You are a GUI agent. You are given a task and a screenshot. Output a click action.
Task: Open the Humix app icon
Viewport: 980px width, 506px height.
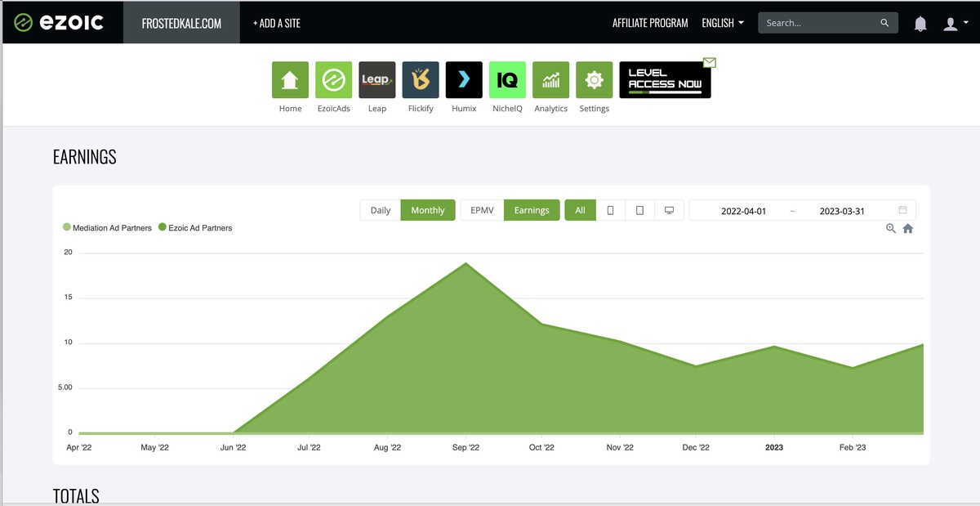click(464, 80)
